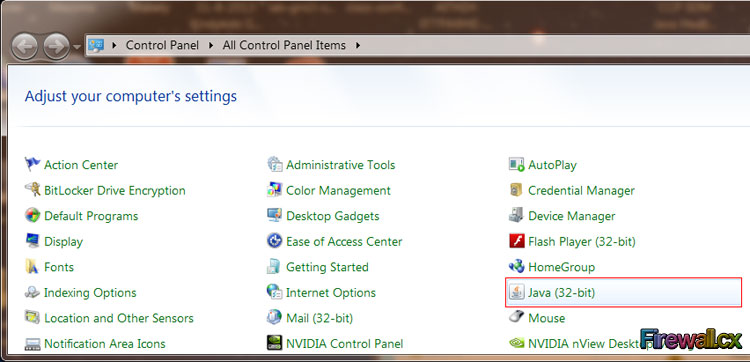The width and height of the screenshot is (750, 362).
Task: Open the Indexing Options link
Action: pyautogui.click(x=90, y=293)
